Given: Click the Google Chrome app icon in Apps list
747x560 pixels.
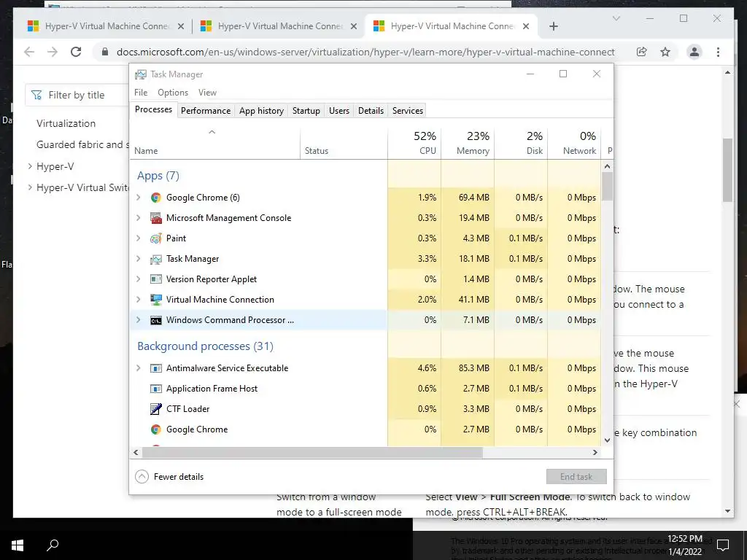Looking at the screenshot, I should tap(156, 198).
